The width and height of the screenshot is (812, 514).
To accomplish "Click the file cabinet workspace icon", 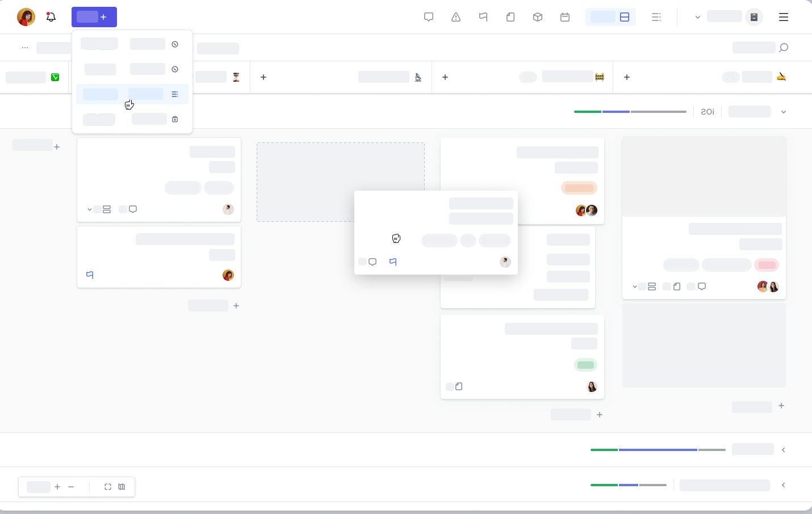I will pyautogui.click(x=754, y=17).
